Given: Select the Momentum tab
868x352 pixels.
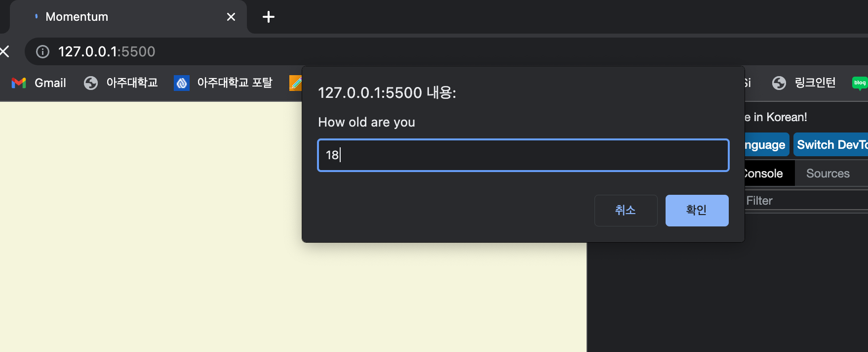Looking at the screenshot, I should 123,17.
